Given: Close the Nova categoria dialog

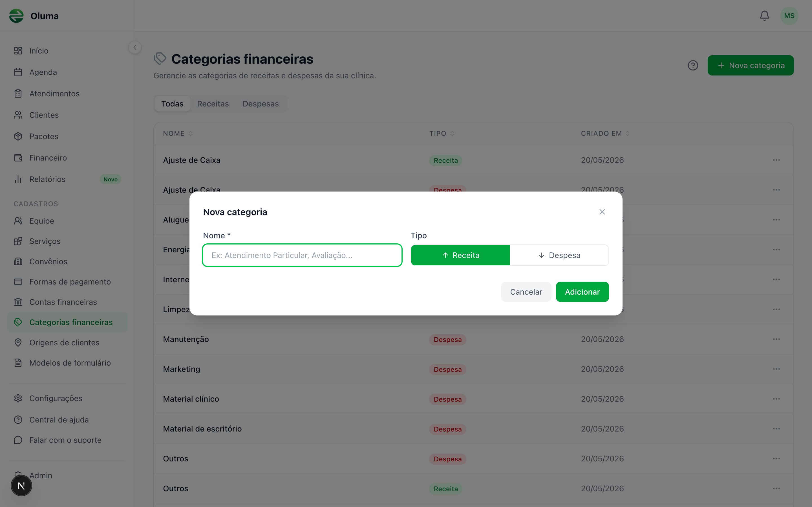Looking at the screenshot, I should pyautogui.click(x=602, y=212).
